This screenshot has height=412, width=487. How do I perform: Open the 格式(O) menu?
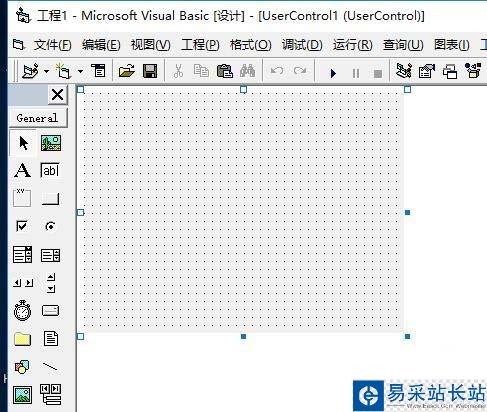point(250,44)
